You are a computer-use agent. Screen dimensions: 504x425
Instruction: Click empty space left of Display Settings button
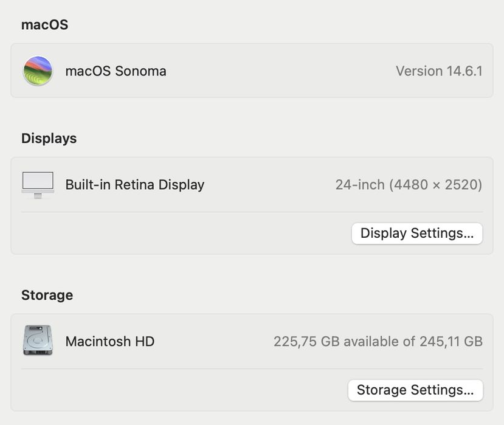pos(182,233)
